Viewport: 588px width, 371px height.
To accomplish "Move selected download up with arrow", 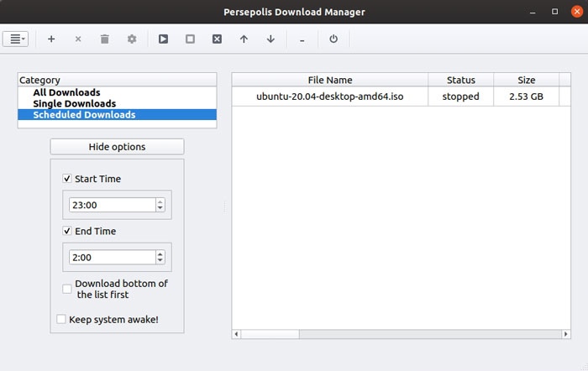I will click(244, 39).
